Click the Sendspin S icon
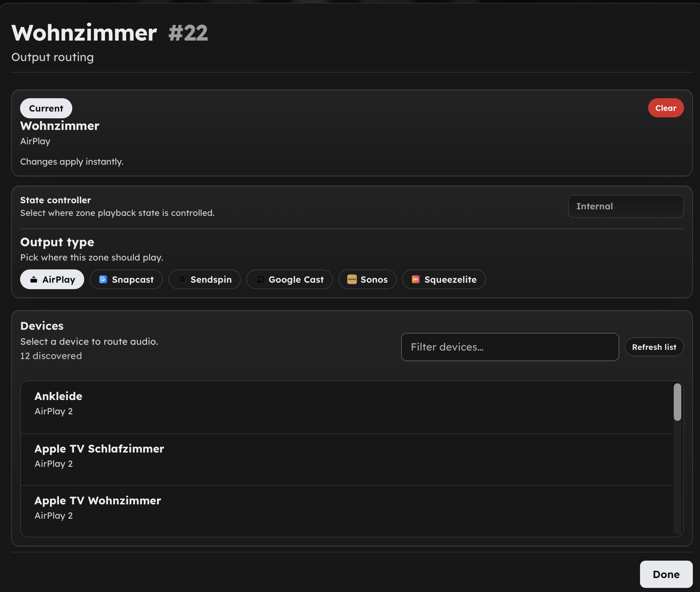Screen dimensions: 700x592 (182, 279)
